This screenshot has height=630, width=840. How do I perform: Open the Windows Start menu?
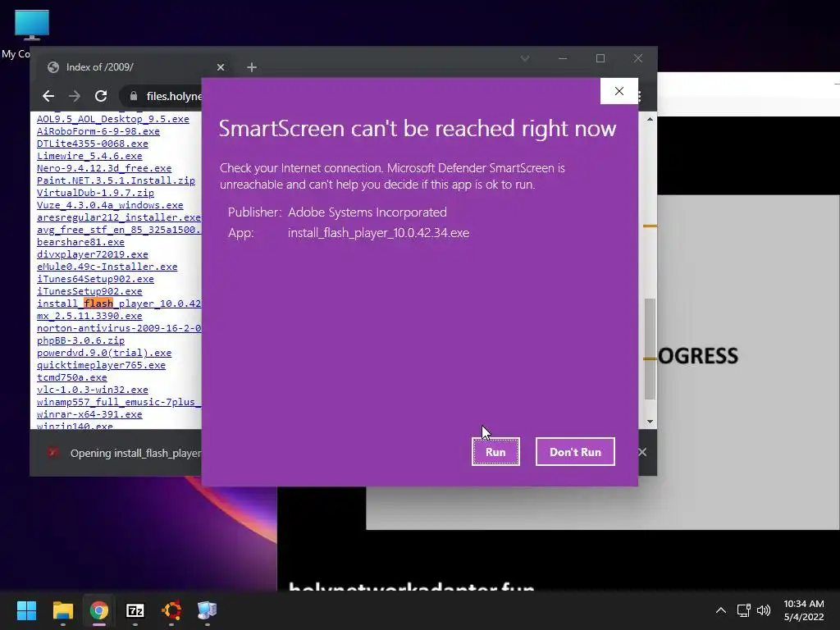click(26, 610)
